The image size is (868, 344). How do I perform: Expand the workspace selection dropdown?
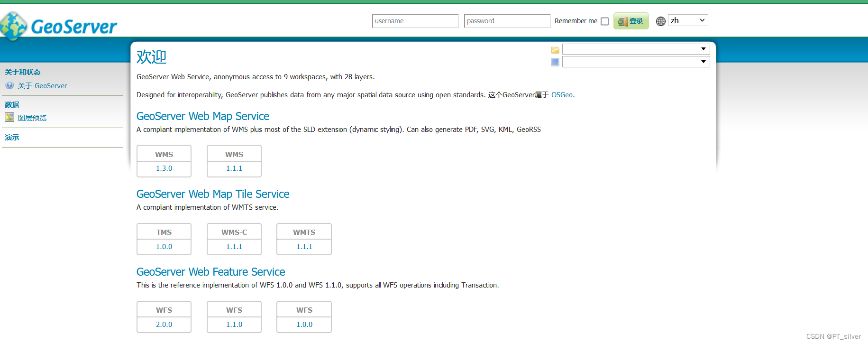tap(636, 49)
